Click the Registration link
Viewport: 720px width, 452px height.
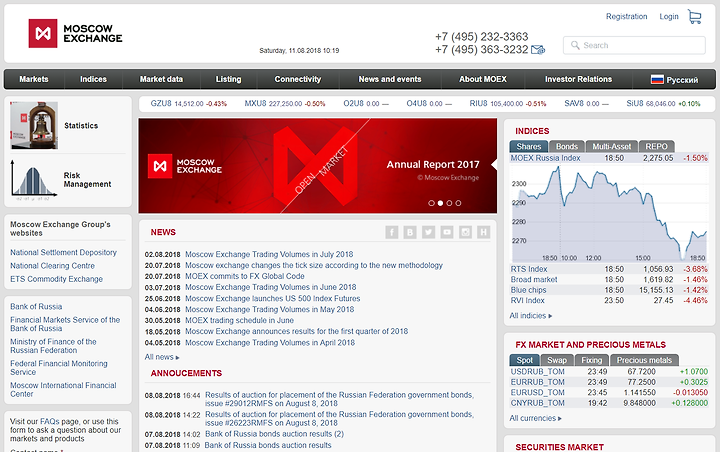pyautogui.click(x=626, y=17)
